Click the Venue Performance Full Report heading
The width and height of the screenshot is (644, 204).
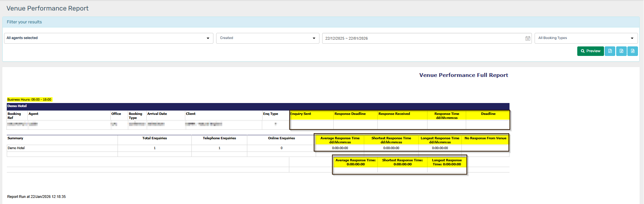click(463, 75)
